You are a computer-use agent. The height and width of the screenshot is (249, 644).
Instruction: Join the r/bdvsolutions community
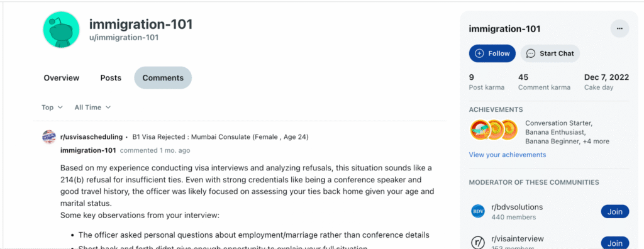pyautogui.click(x=615, y=212)
